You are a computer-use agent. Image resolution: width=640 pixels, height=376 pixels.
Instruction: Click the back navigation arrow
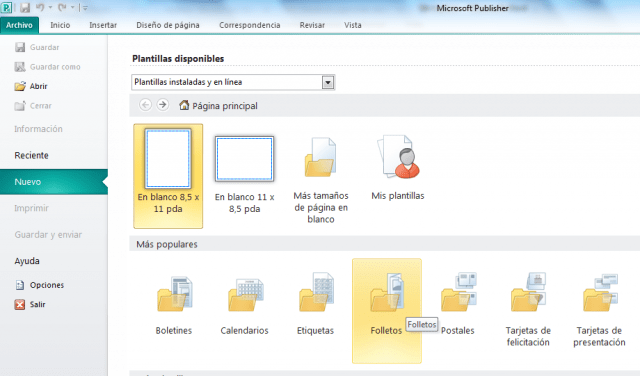click(145, 105)
